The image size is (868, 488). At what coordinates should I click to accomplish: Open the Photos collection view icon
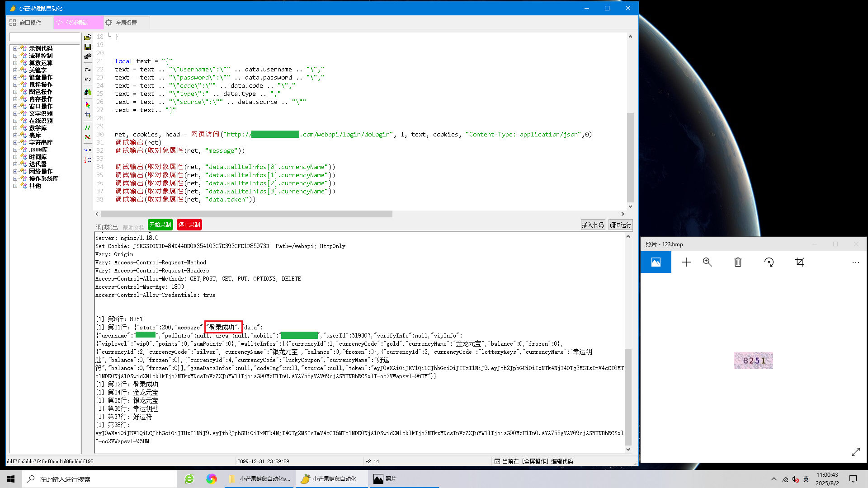pyautogui.click(x=656, y=262)
